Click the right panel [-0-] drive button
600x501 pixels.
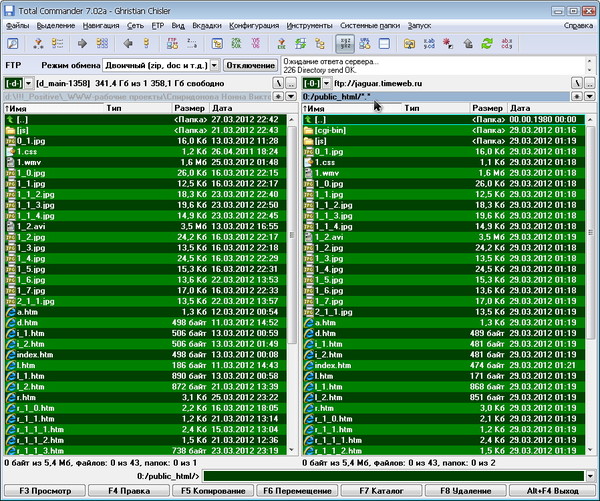312,83
